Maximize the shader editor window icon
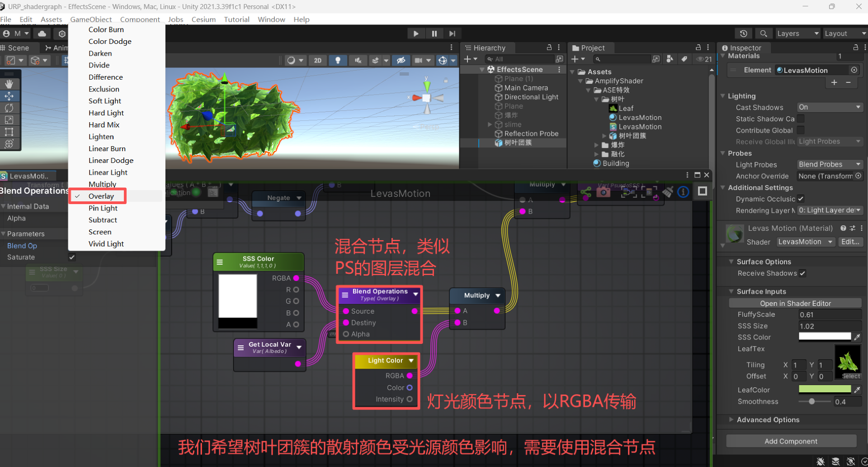The height and width of the screenshot is (467, 868). [x=697, y=175]
